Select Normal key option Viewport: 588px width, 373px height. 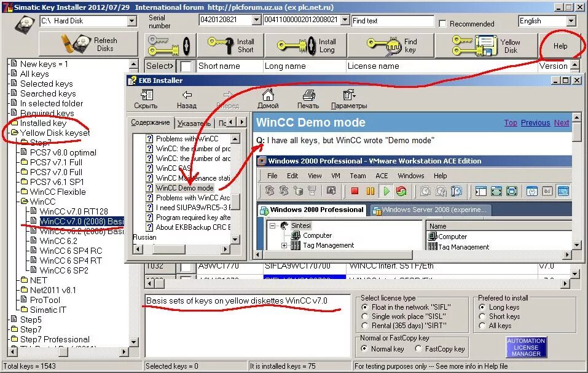364,348
